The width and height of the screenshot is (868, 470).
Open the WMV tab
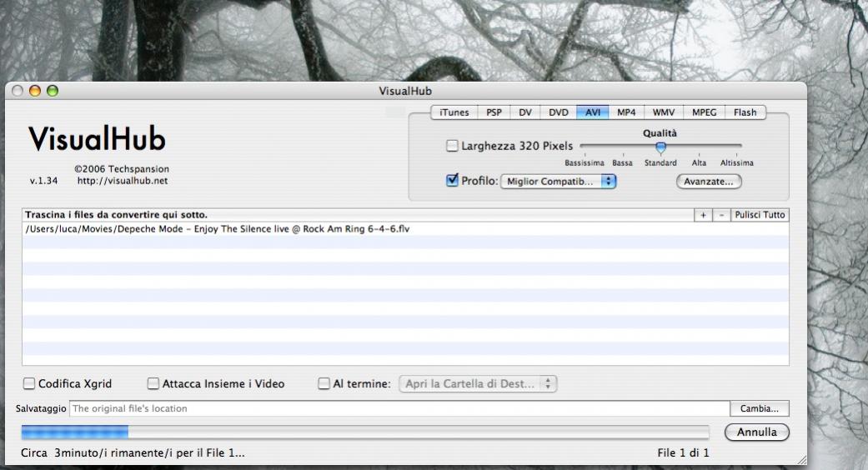coord(663,112)
